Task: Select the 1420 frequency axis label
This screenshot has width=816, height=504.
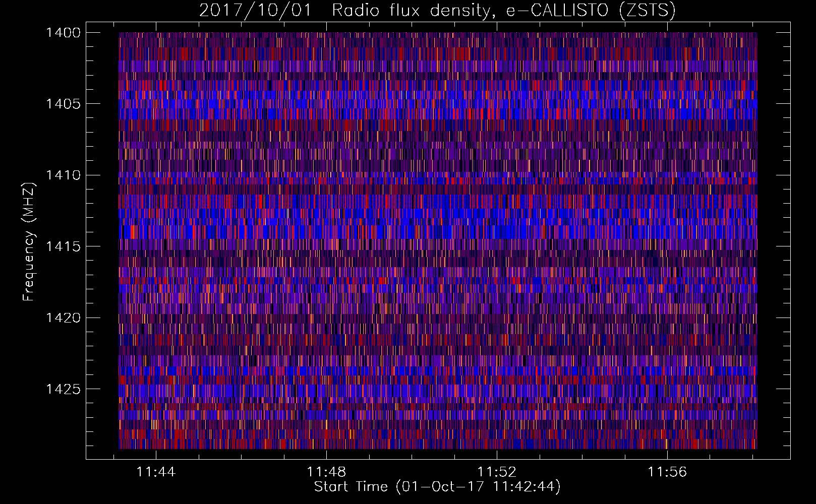Action: pos(63,318)
